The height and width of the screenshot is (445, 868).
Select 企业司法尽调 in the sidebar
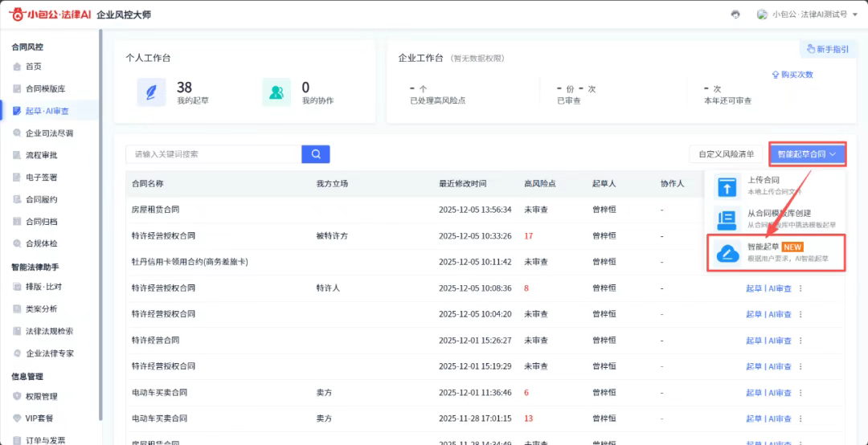coord(49,133)
